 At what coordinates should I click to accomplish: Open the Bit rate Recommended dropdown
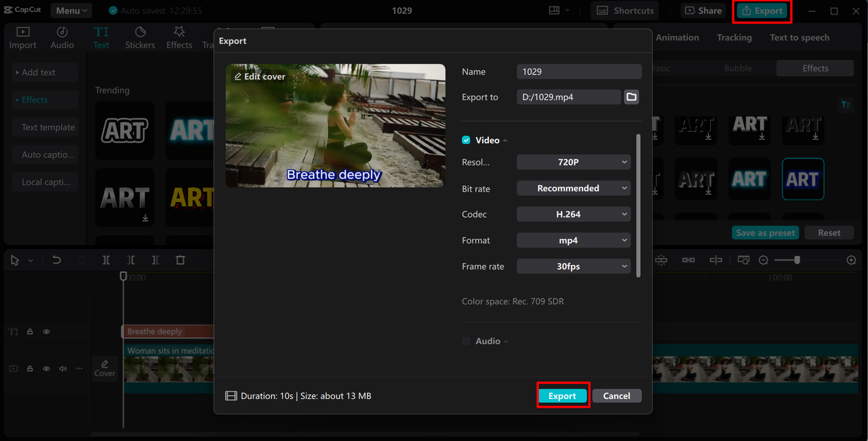pos(574,188)
